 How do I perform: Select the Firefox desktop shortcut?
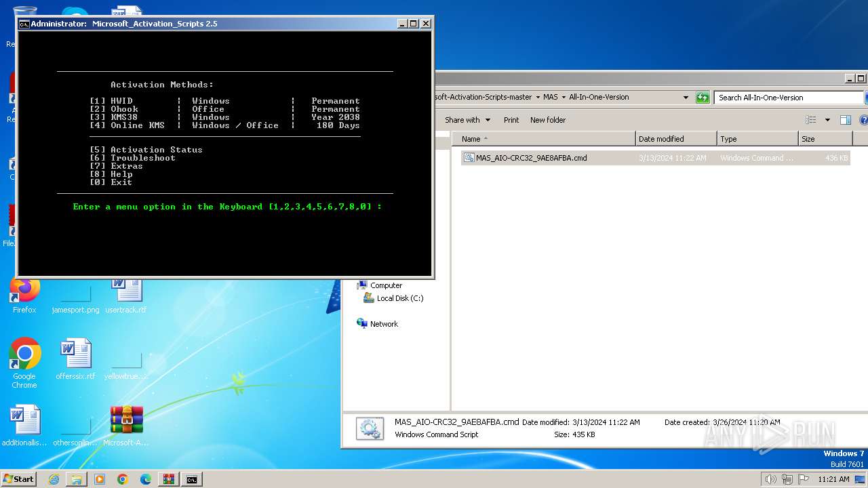point(24,295)
